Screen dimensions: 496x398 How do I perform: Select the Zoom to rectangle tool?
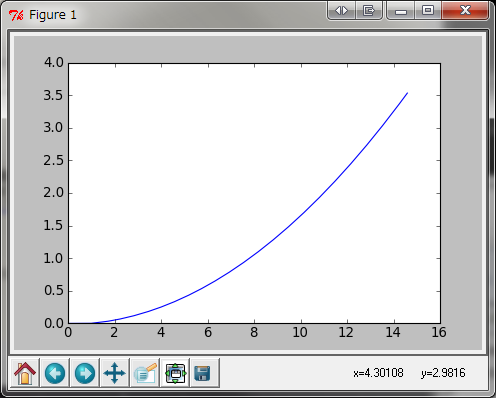[145, 373]
